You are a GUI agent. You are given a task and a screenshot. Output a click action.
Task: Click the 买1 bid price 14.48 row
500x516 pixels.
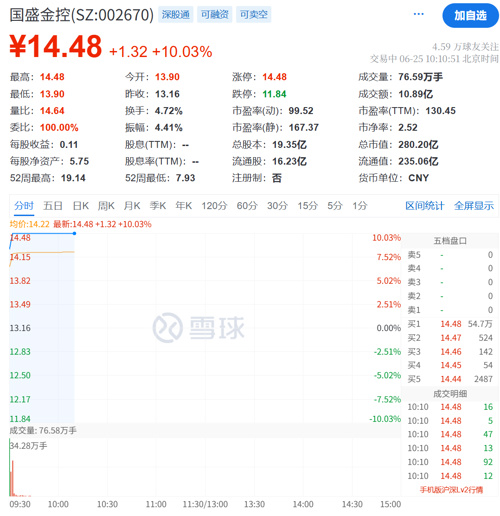(450, 324)
